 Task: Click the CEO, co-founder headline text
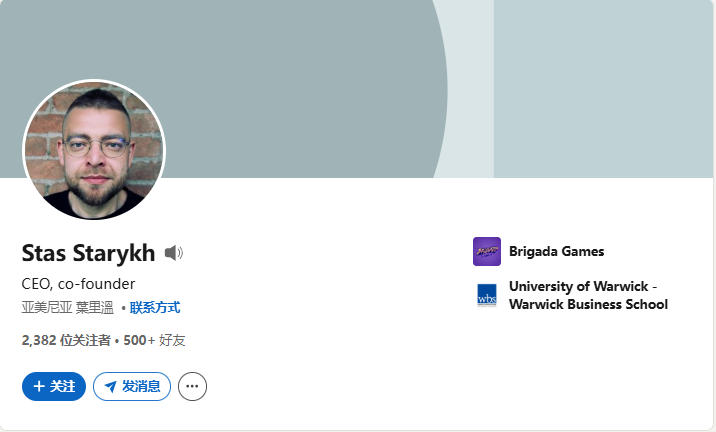[78, 283]
